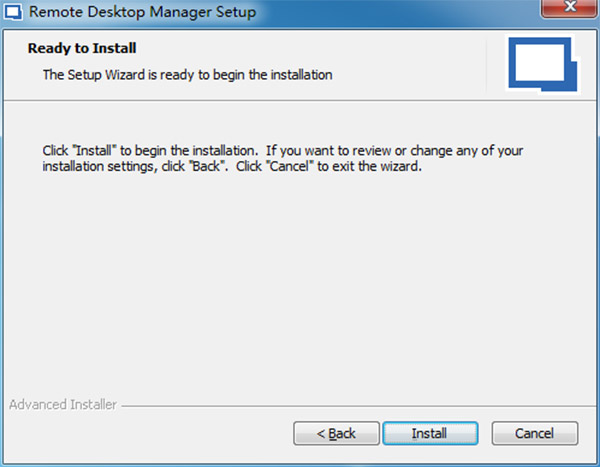The image size is (600, 467).
Task: Click the "Advanced Installer" label
Action: coord(62,405)
